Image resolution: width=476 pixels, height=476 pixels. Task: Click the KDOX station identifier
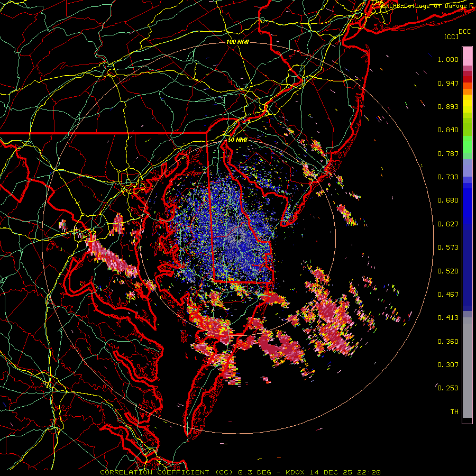click(x=296, y=472)
